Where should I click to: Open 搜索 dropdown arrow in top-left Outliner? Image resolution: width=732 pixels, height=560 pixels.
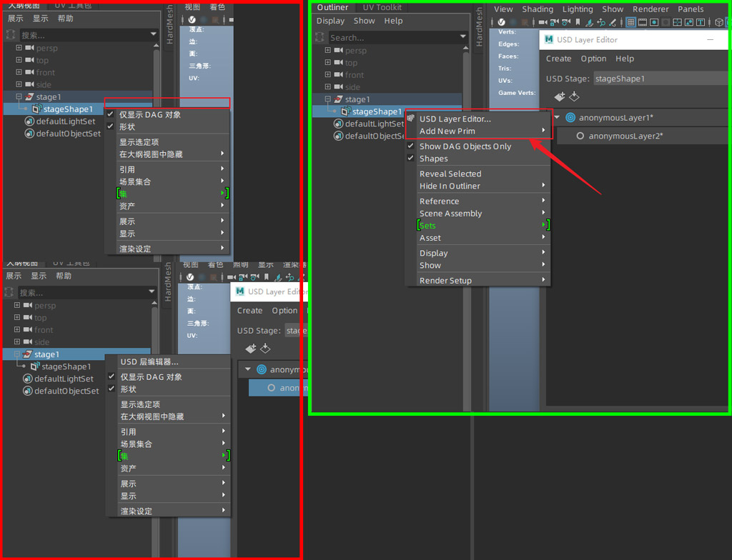[154, 34]
